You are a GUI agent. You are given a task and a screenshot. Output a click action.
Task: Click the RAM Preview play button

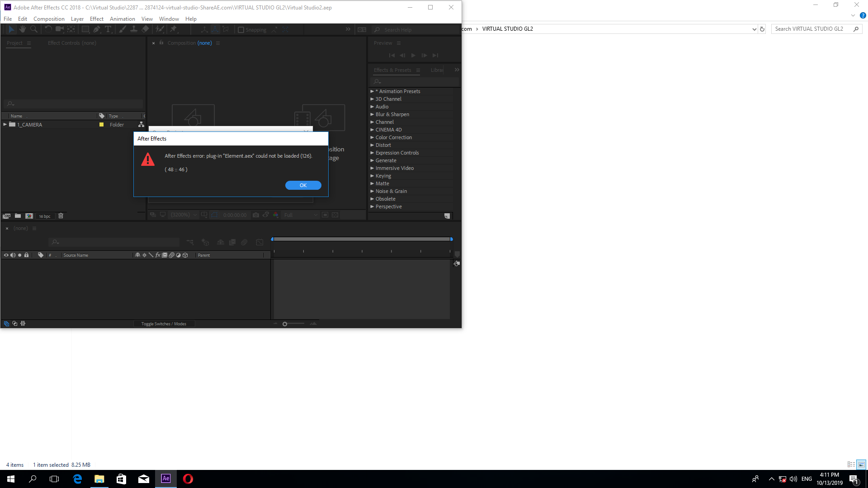point(413,55)
